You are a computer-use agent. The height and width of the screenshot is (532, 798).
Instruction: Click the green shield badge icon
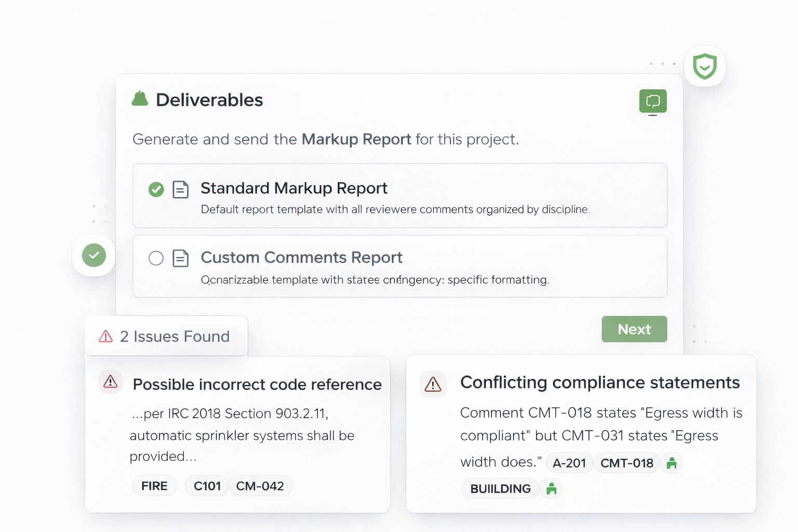pyautogui.click(x=704, y=66)
